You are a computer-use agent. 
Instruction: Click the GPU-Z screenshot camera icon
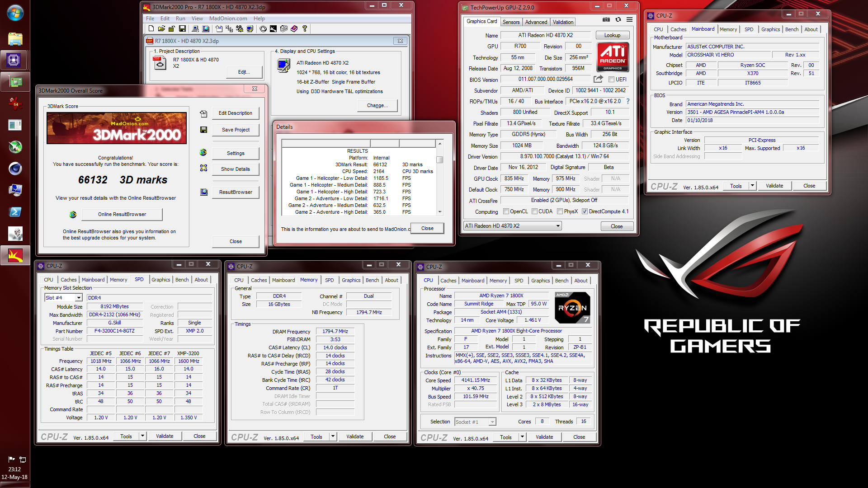pos(606,19)
